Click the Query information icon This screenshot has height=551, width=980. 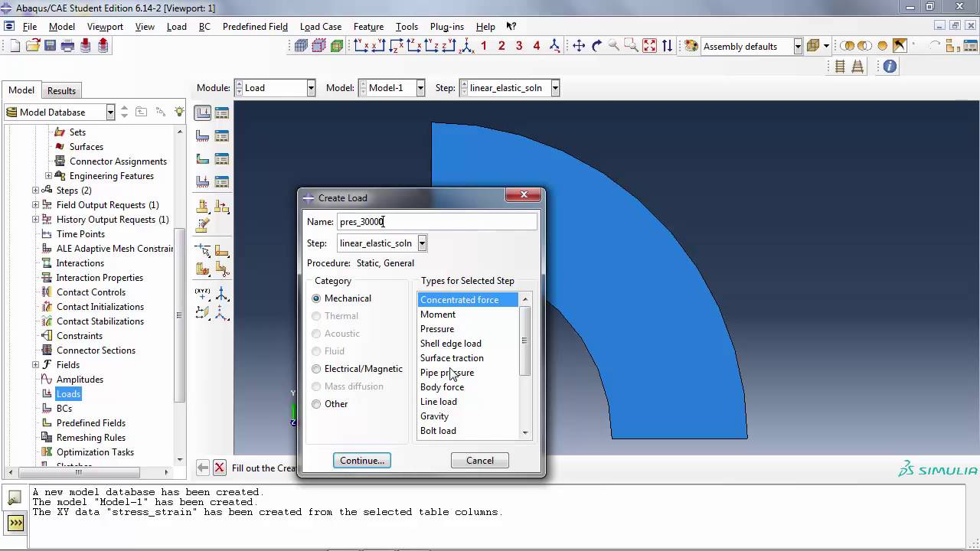click(890, 67)
